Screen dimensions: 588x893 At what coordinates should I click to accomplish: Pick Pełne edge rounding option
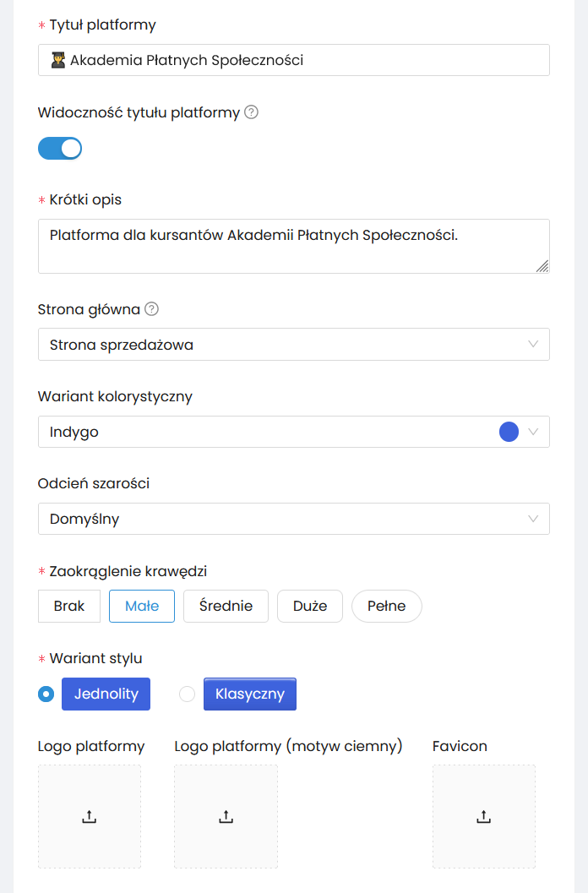coord(386,606)
